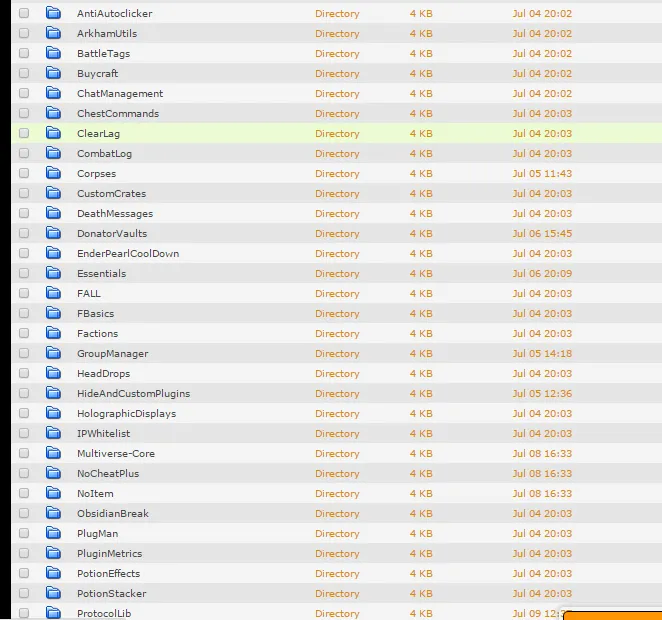Screen dimensions: 662x620
Task: Tick the AntiAutoclicker checkbox
Action: pos(24,13)
